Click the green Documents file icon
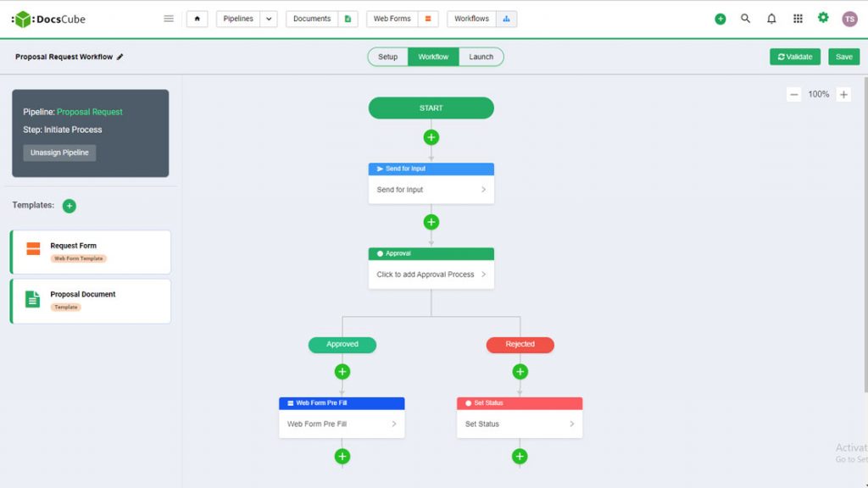The image size is (868, 488). (348, 19)
